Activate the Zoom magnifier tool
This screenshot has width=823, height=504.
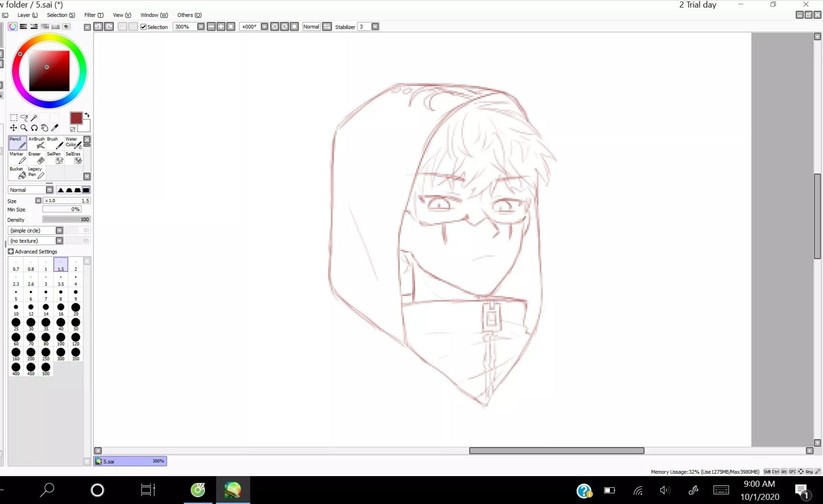(x=24, y=128)
